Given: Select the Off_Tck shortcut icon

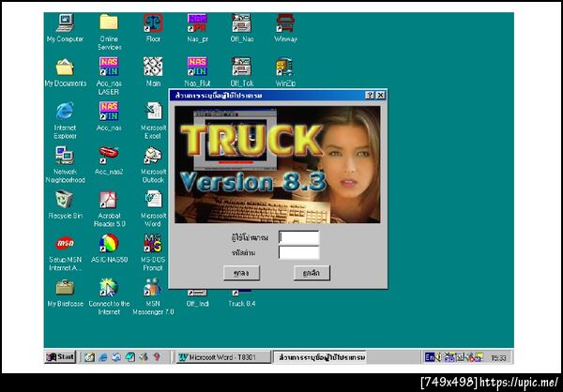Looking at the screenshot, I should point(241,67).
